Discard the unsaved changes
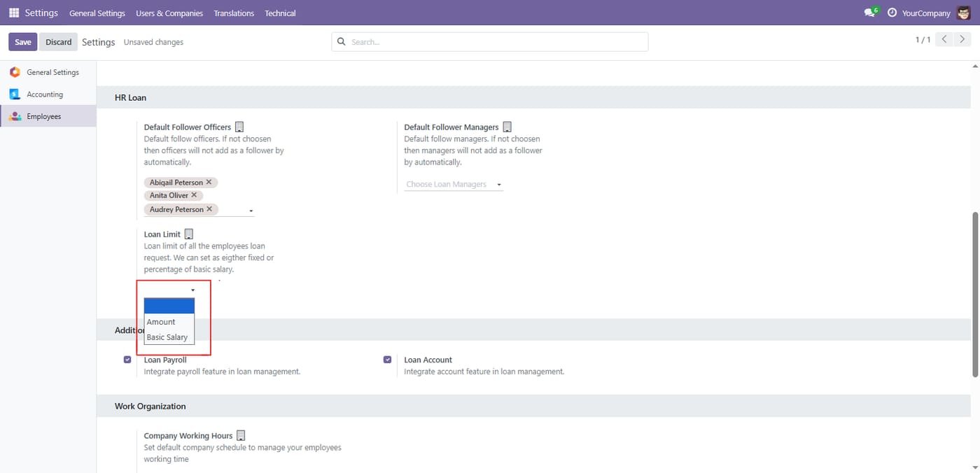Screen dimensions: 980x473 [x=59, y=42]
